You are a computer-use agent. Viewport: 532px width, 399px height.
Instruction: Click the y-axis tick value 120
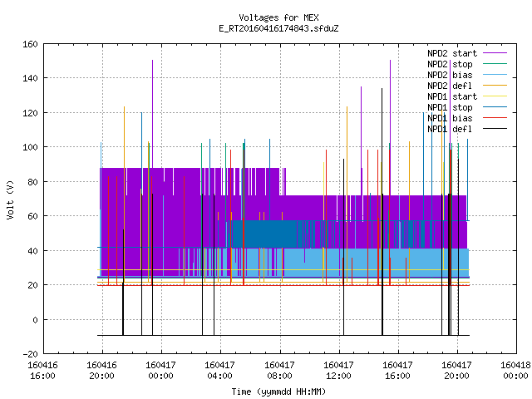click(x=30, y=113)
